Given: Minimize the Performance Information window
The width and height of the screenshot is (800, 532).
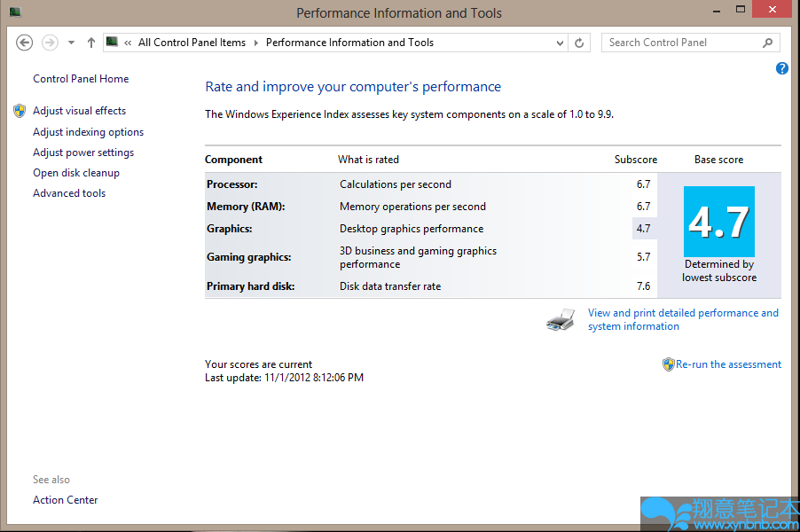Looking at the screenshot, I should pyautogui.click(x=717, y=11).
